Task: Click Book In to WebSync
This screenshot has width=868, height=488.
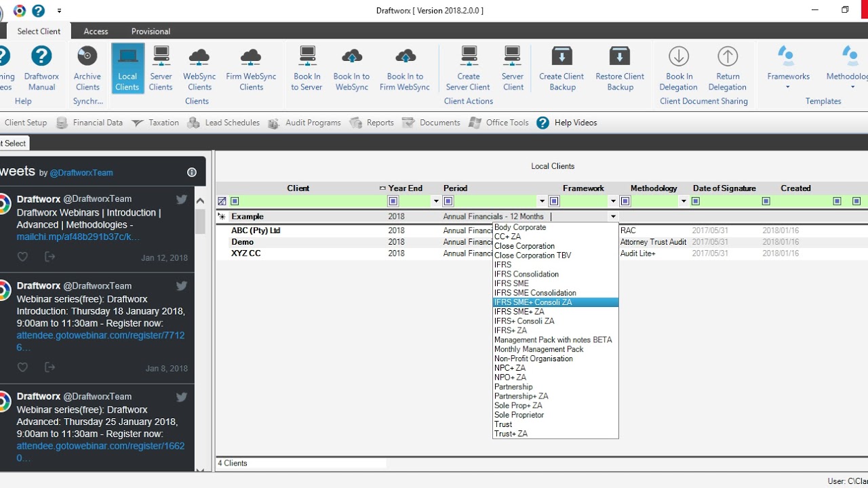Action: [351, 68]
